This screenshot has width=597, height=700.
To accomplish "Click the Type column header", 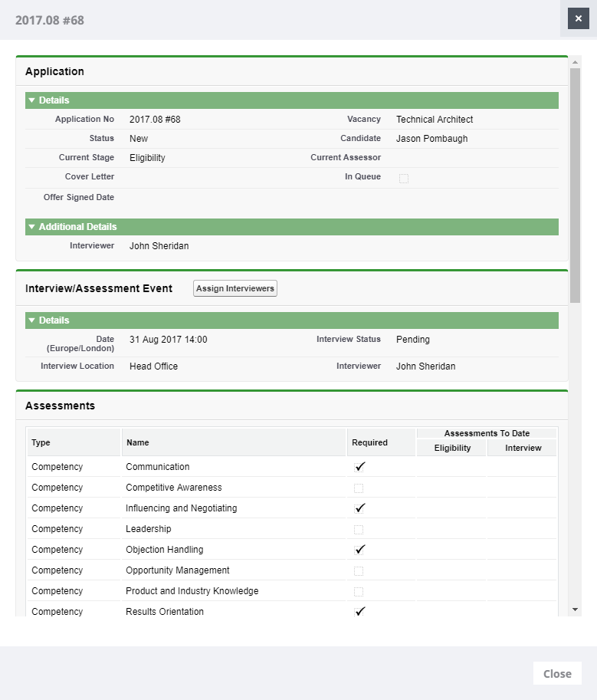I will tap(41, 442).
